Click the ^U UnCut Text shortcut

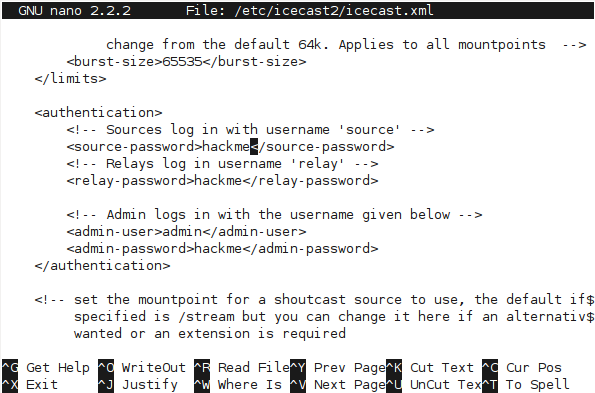pos(434,384)
